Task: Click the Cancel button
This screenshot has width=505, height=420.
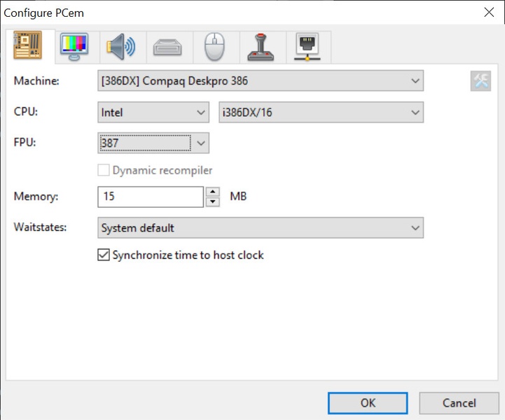Action: pyautogui.click(x=459, y=403)
